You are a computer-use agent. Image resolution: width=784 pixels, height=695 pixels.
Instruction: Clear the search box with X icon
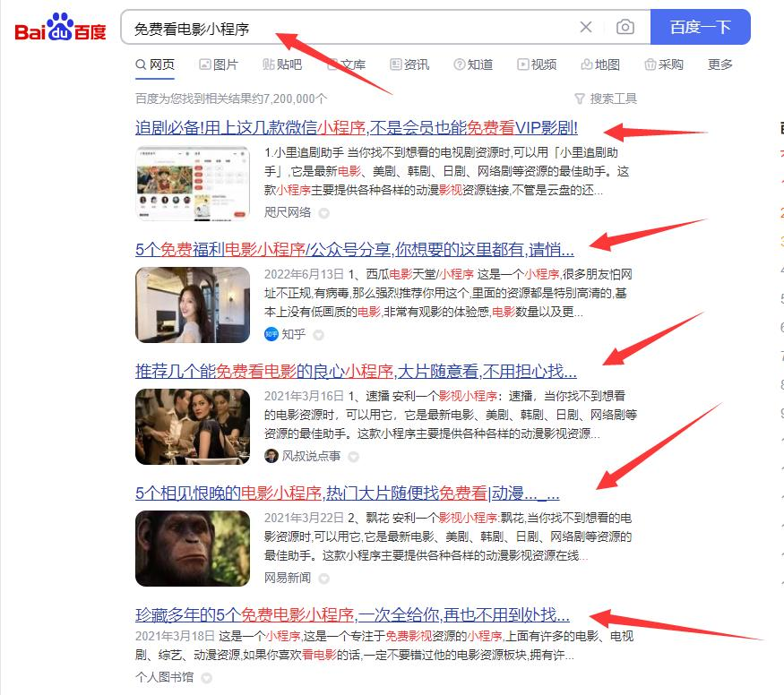pyautogui.click(x=586, y=27)
